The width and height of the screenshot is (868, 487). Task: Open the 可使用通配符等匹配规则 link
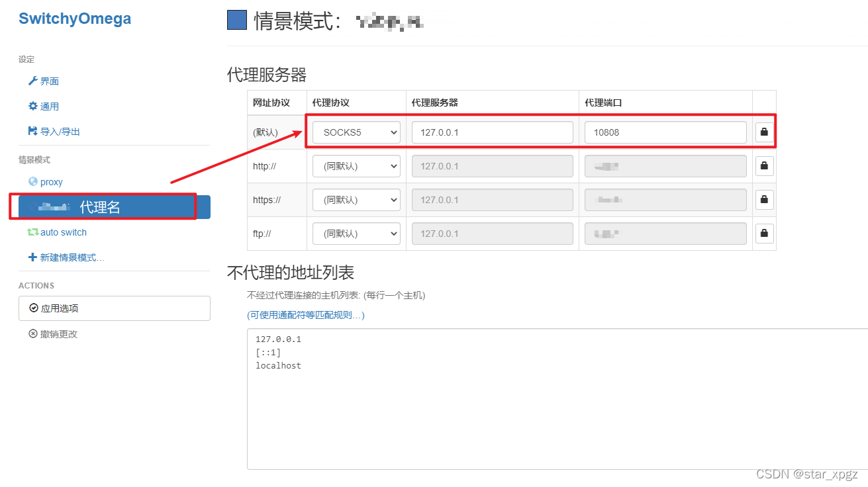pos(306,315)
